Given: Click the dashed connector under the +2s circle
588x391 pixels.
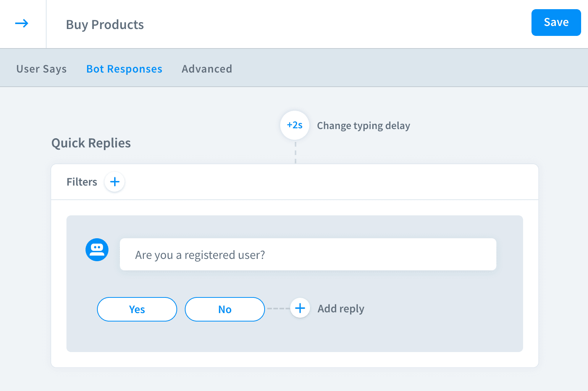Looking at the screenshot, I should tap(296, 152).
